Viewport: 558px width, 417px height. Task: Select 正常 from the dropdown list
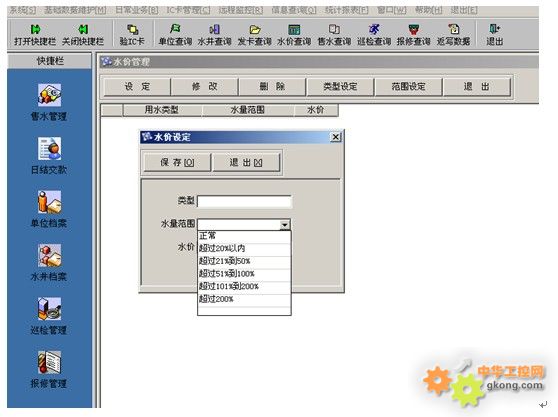244,236
